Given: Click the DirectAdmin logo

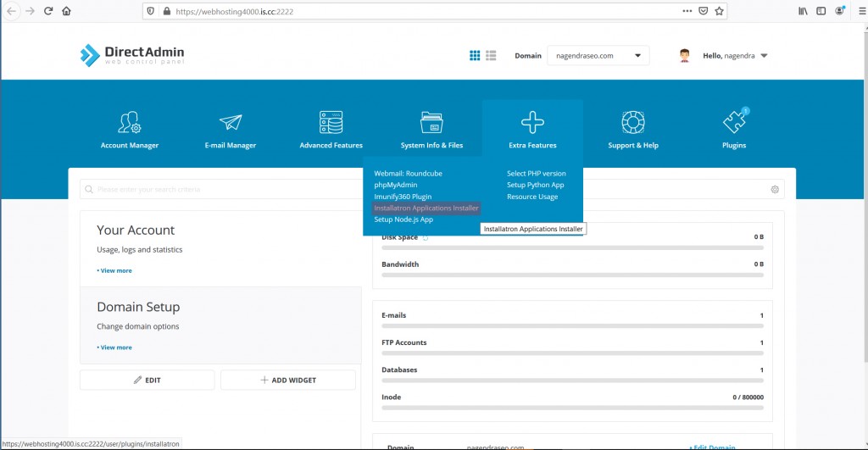Looking at the screenshot, I should point(131,55).
